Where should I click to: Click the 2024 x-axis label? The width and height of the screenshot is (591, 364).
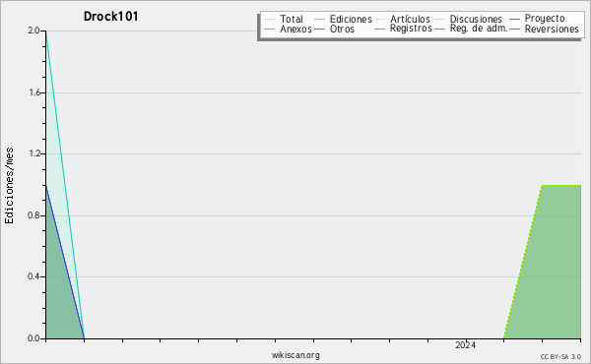465,345
